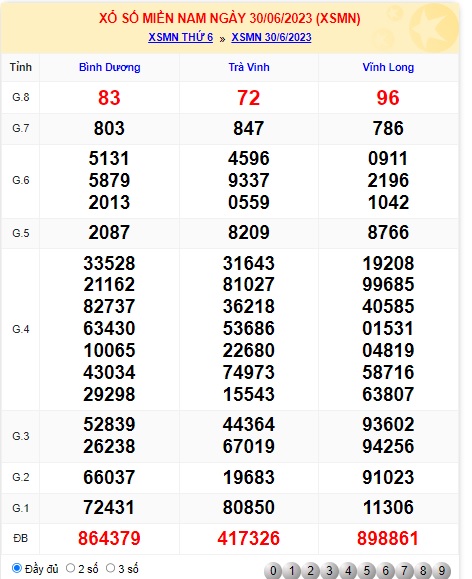The height and width of the screenshot is (579, 472).
Task: Click the number 8 filter ball
Action: point(423,571)
